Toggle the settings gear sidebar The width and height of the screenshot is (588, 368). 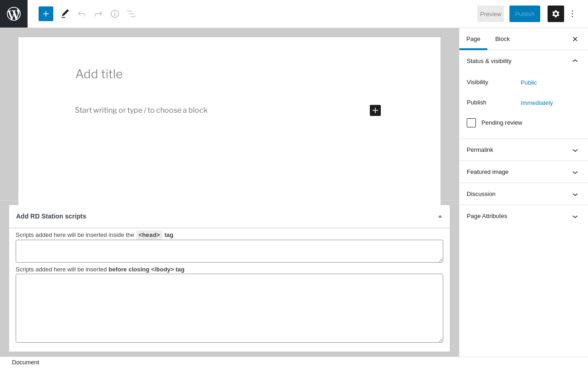click(556, 14)
